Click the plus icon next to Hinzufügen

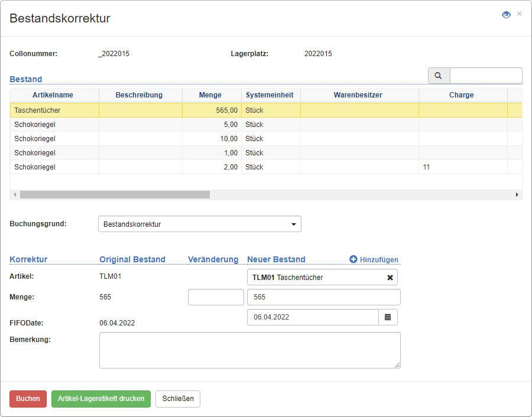(353, 259)
